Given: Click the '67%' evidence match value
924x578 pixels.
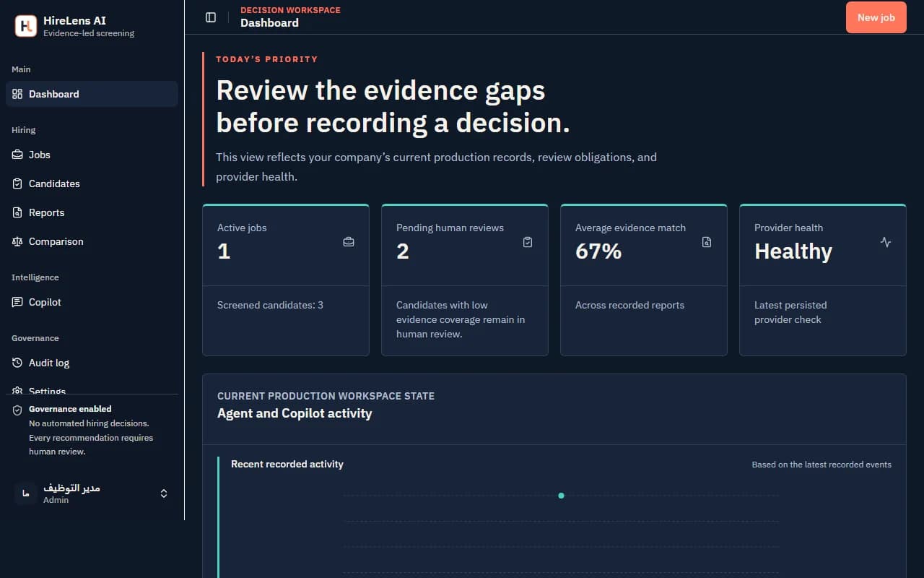Looking at the screenshot, I should [x=598, y=251].
